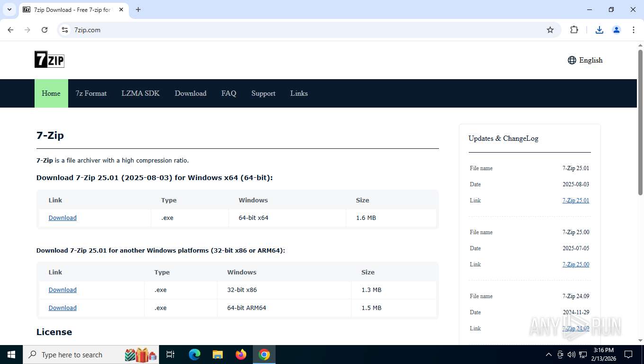
Task: Open the Chrome profile avatar
Action: pyautogui.click(x=617, y=30)
